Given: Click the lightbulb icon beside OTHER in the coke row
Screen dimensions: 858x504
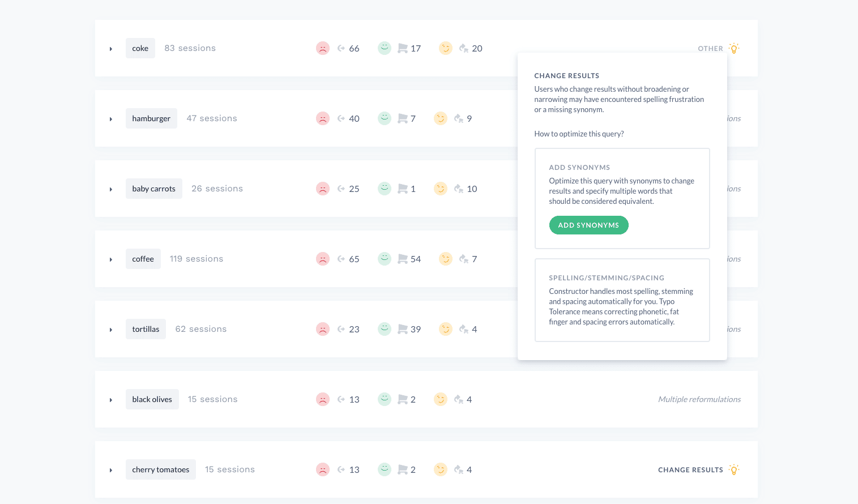Looking at the screenshot, I should pos(735,48).
